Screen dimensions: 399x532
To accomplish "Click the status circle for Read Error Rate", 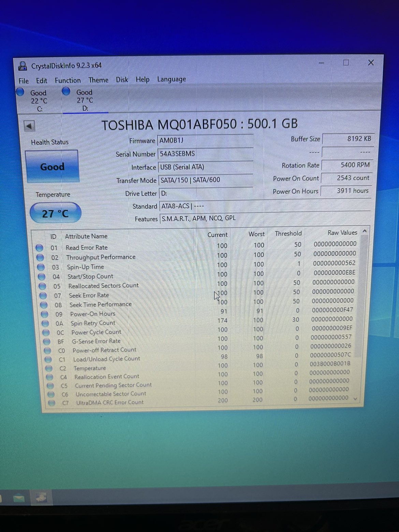I will 40,248.
